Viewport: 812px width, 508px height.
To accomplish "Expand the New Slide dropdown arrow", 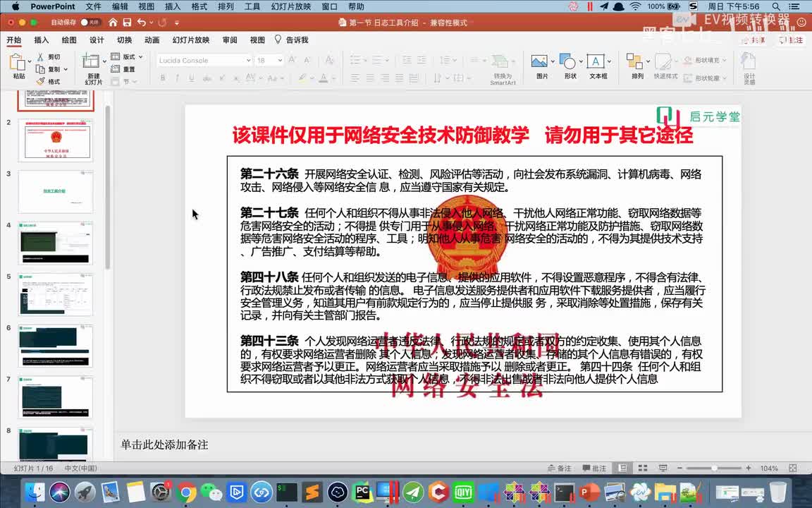I will click(104, 62).
